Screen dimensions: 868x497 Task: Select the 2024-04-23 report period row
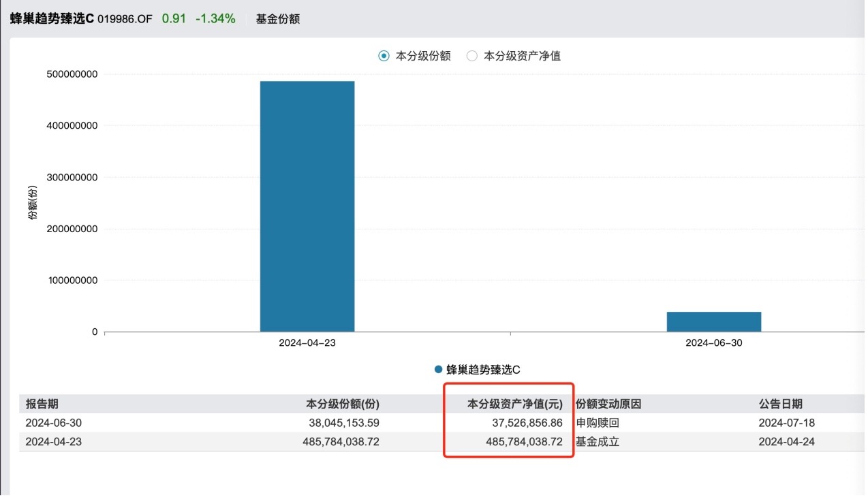point(53,442)
